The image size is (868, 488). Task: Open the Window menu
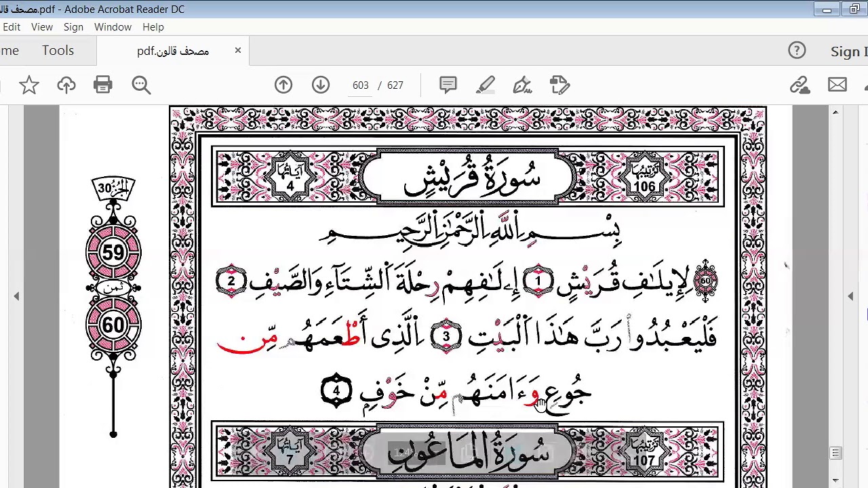pyautogui.click(x=113, y=27)
